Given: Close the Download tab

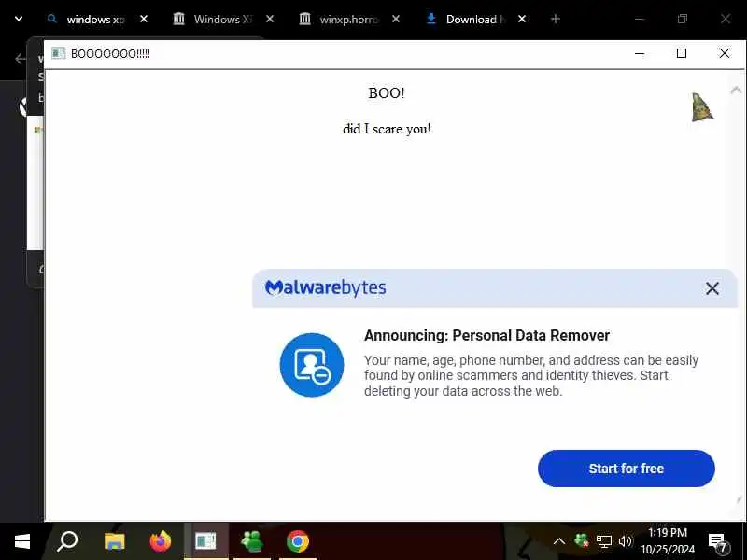Looking at the screenshot, I should point(522,19).
